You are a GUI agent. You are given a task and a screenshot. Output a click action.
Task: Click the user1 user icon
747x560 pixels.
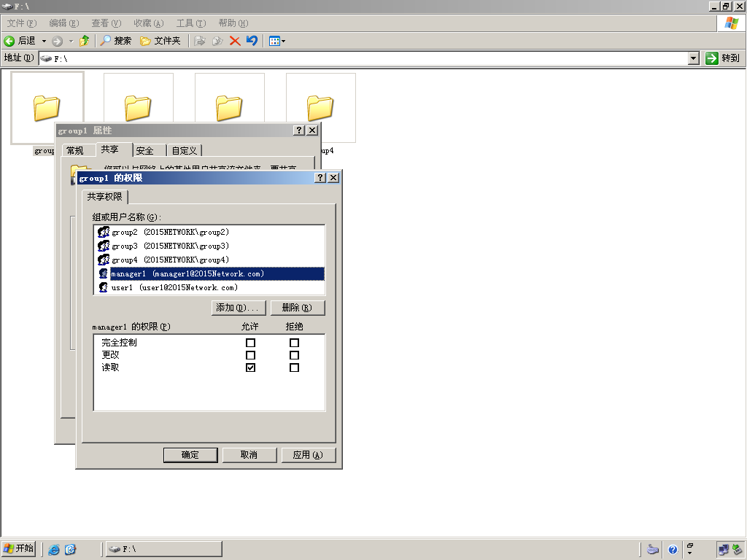click(x=104, y=287)
